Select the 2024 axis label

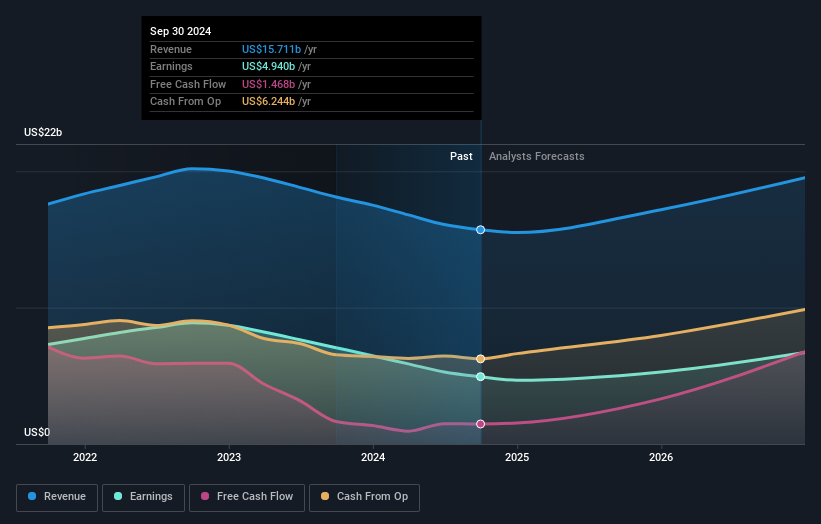point(373,457)
